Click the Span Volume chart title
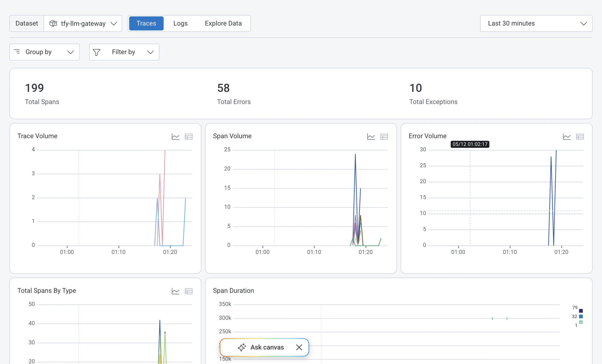Screen dimensions: 602x364 (232, 136)
